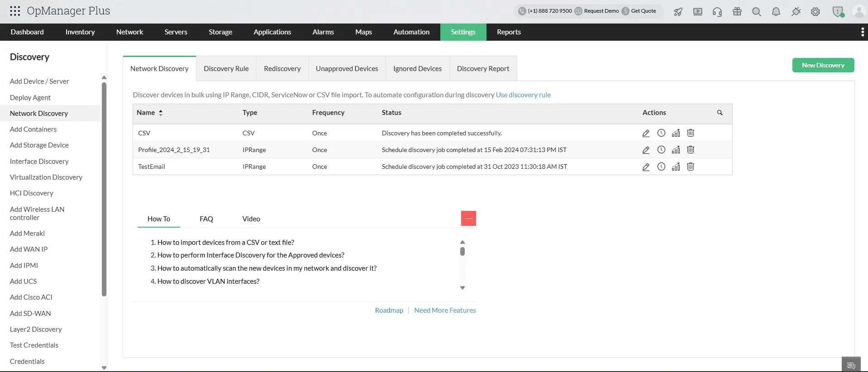Open the gift box icon
This screenshot has height=372, width=868.
pyautogui.click(x=737, y=11)
